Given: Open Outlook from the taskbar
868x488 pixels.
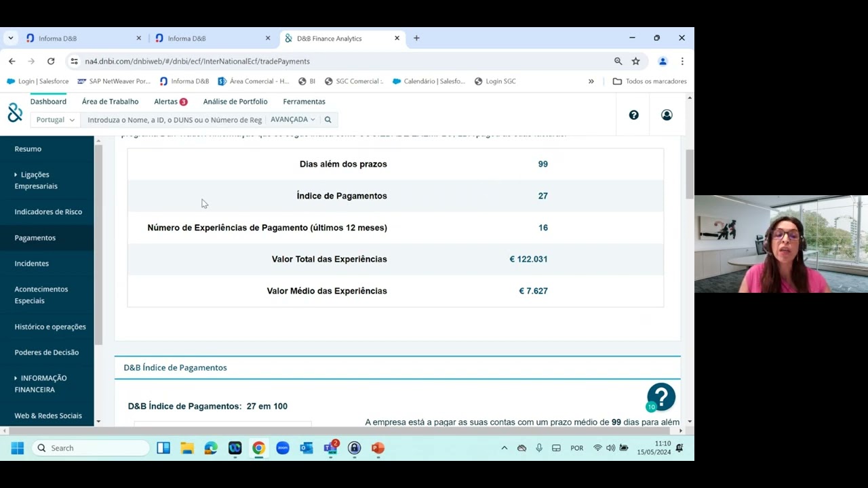Looking at the screenshot, I should pyautogui.click(x=307, y=448).
